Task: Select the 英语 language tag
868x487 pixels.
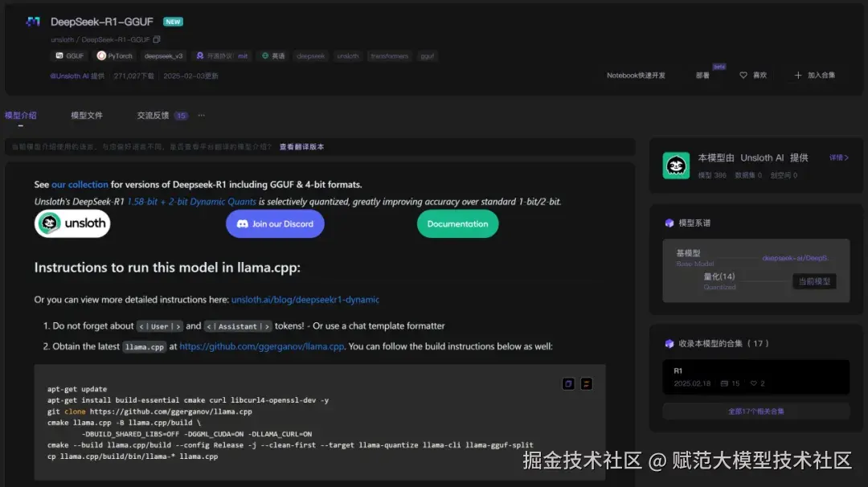Action: (x=273, y=56)
